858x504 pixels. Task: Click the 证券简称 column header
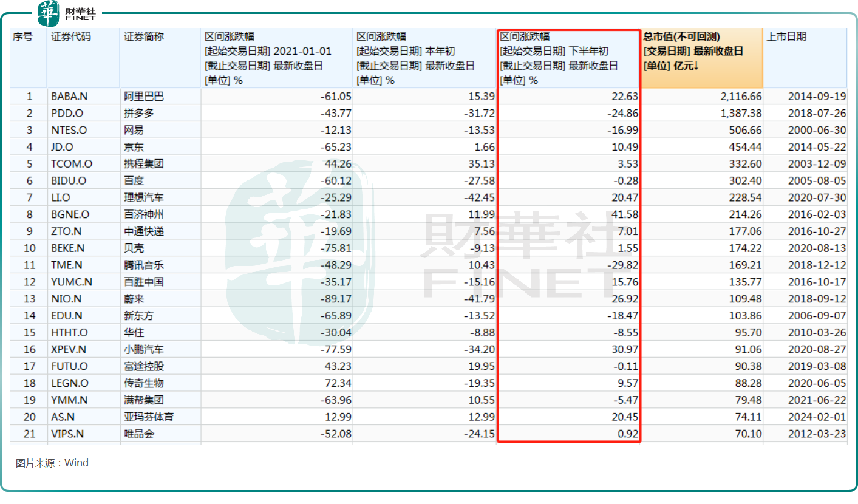point(160,58)
